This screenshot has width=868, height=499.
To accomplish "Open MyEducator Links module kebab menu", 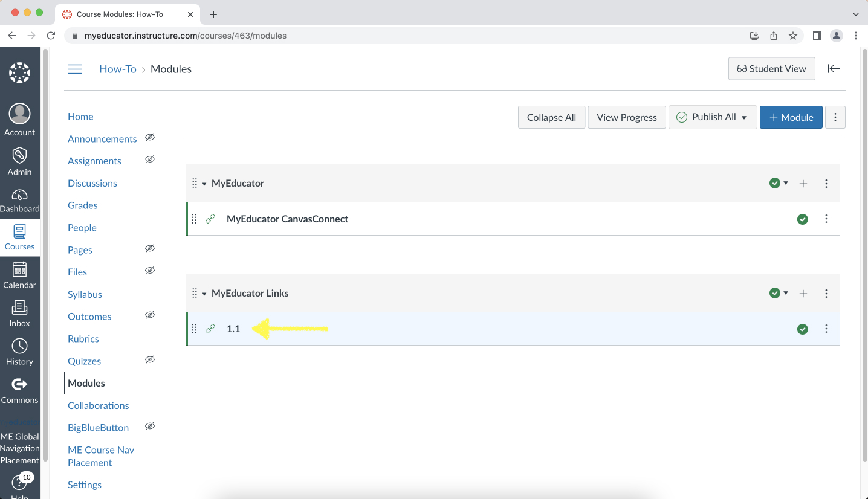I will (826, 294).
